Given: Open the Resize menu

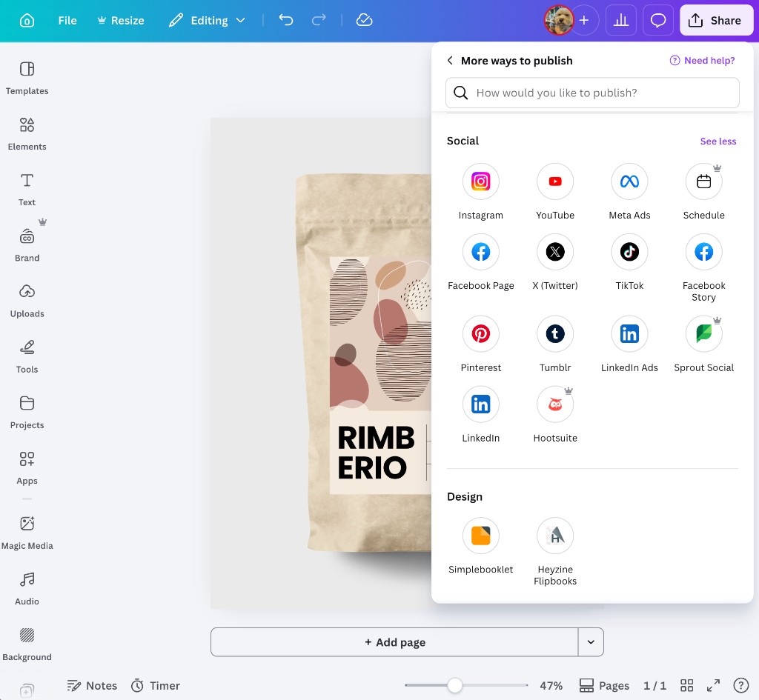Looking at the screenshot, I should [x=121, y=20].
